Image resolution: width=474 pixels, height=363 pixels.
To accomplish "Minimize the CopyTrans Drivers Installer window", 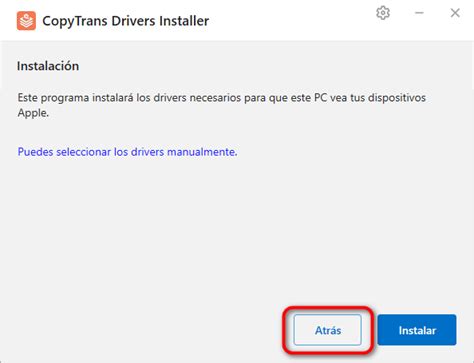I will click(x=419, y=13).
